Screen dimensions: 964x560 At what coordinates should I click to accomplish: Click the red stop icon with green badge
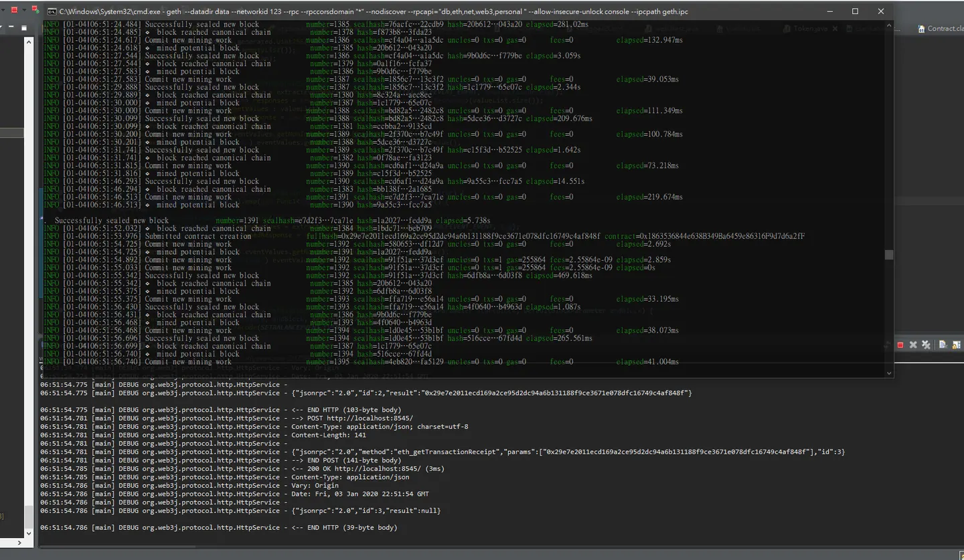(35, 9)
